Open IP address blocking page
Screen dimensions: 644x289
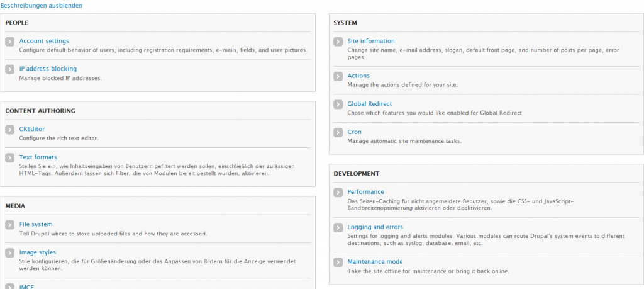(x=48, y=69)
